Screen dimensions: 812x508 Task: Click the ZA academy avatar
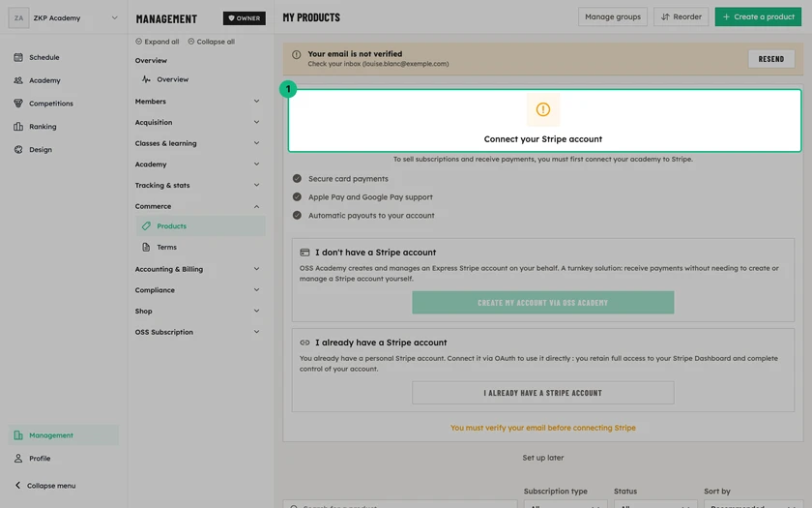18,17
